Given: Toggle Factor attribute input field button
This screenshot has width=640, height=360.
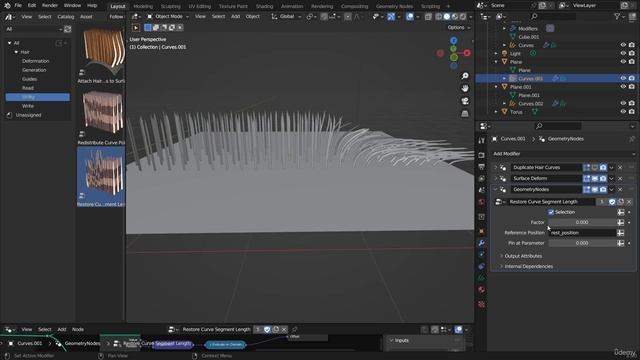Looking at the screenshot, I should [x=620, y=222].
